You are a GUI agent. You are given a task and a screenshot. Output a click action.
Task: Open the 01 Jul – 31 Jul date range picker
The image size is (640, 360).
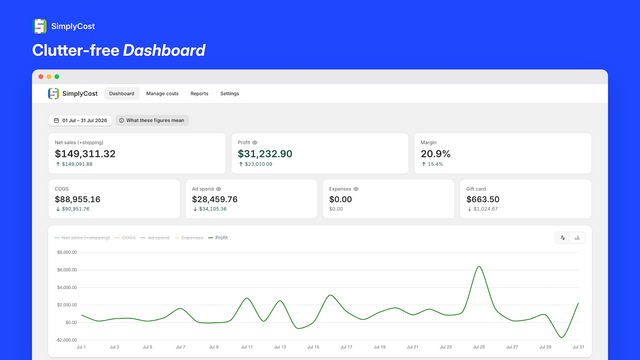point(80,120)
